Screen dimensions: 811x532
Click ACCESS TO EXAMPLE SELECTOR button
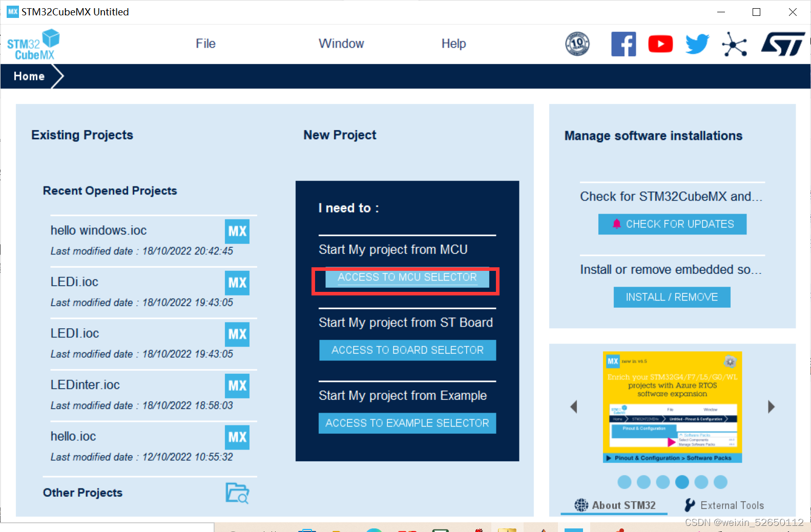[x=407, y=423]
